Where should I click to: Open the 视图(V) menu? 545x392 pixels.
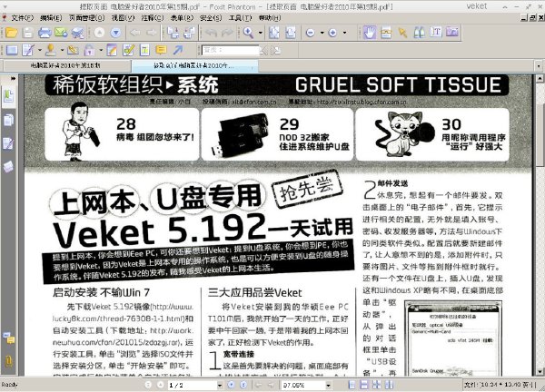(x=123, y=18)
